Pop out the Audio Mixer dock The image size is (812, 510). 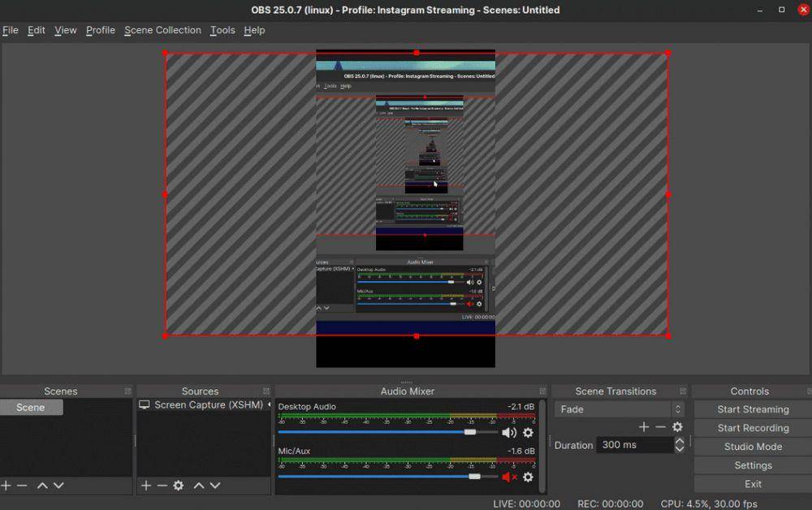[x=542, y=391]
